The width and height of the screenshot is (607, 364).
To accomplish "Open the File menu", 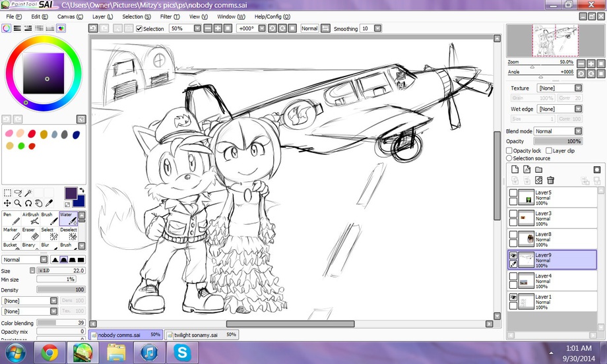I will pyautogui.click(x=14, y=16).
